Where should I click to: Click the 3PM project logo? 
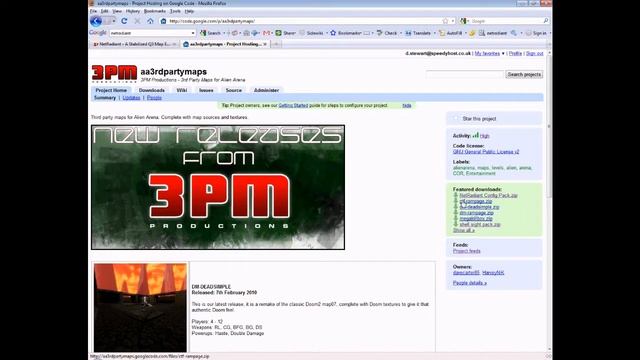pyautogui.click(x=114, y=73)
